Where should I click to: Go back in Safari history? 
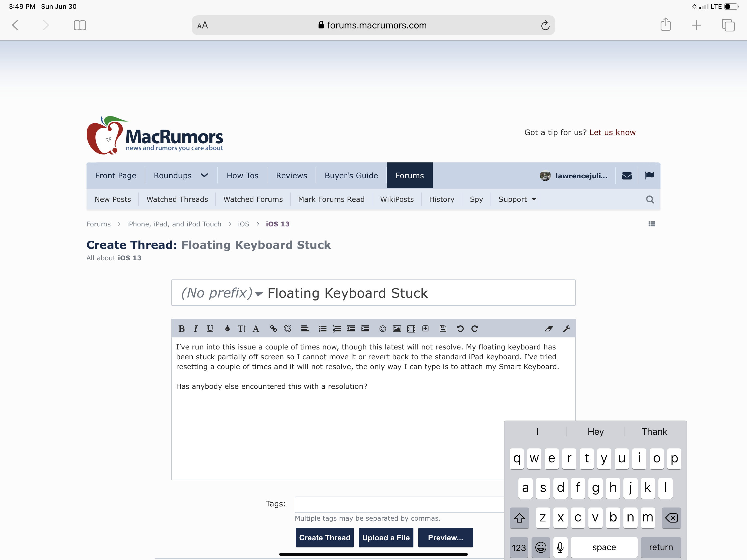[x=15, y=25]
